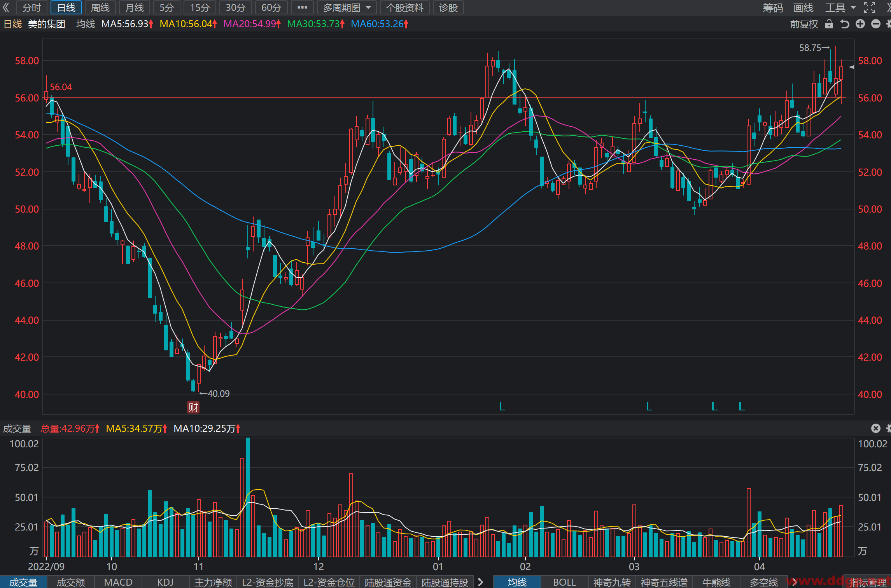Select the 成交量 indicator tab
891x588 pixels.
pyautogui.click(x=23, y=582)
